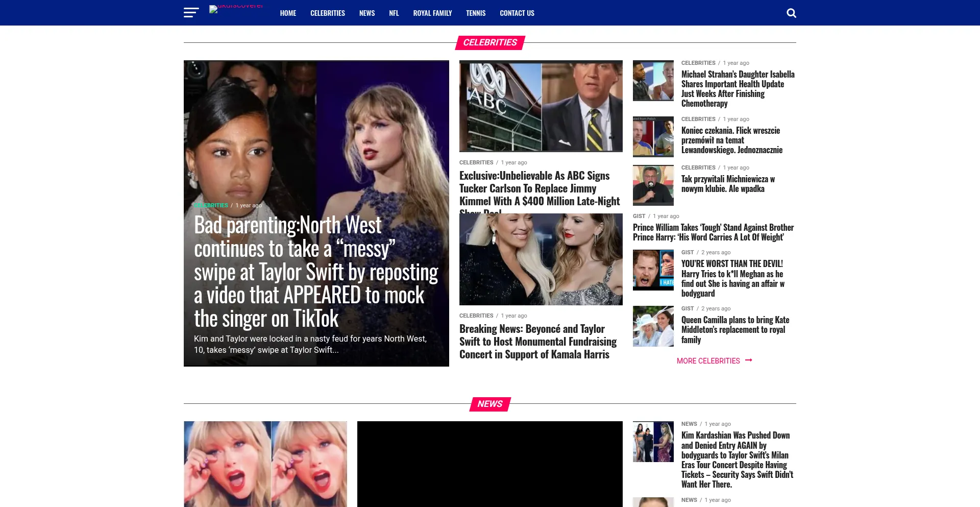
Task: Click the More Celebrities link
Action: [x=708, y=361]
